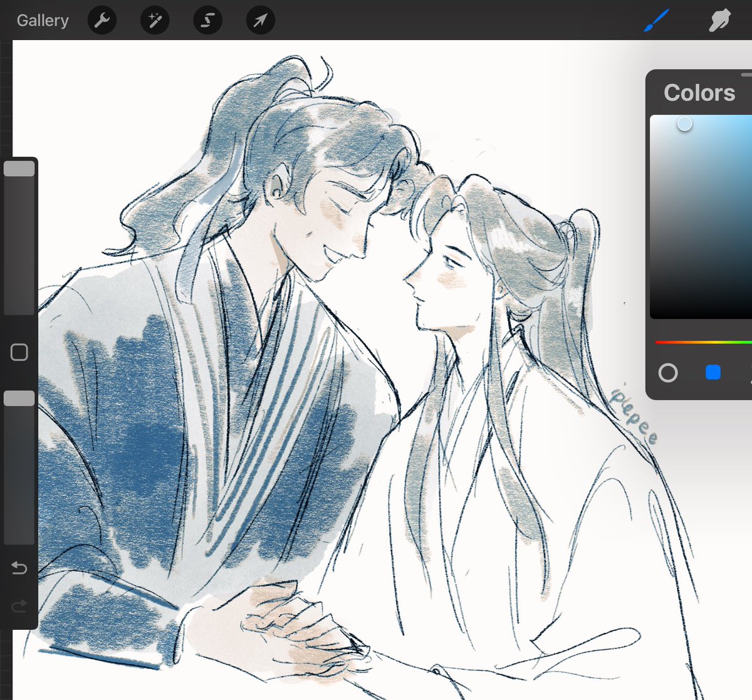Redo the last undone stroke

point(19,606)
